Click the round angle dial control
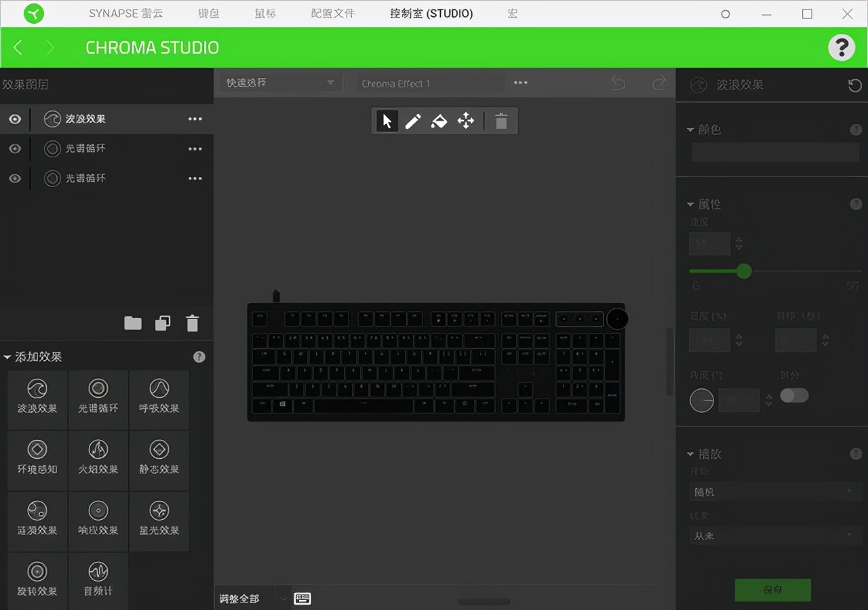This screenshot has width=868, height=610. pyautogui.click(x=702, y=401)
